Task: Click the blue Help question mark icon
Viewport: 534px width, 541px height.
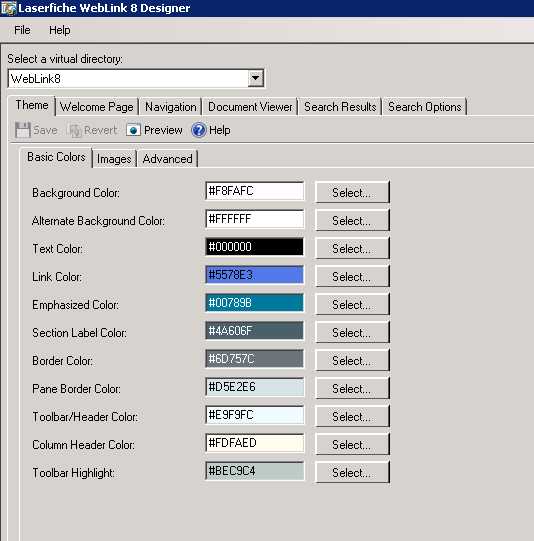Action: coord(199,130)
